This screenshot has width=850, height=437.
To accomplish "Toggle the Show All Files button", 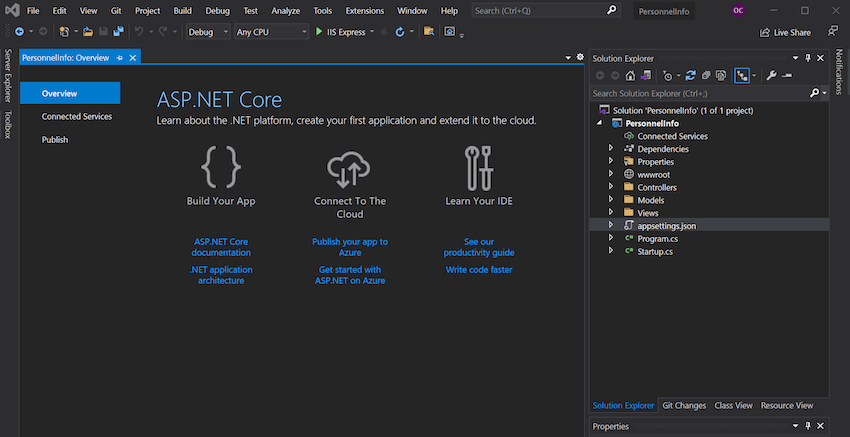I will 720,76.
